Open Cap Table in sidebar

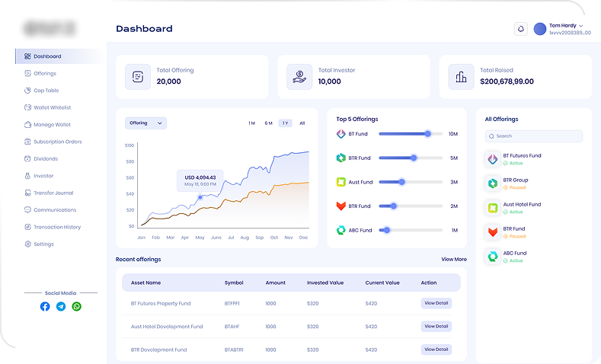coord(46,91)
